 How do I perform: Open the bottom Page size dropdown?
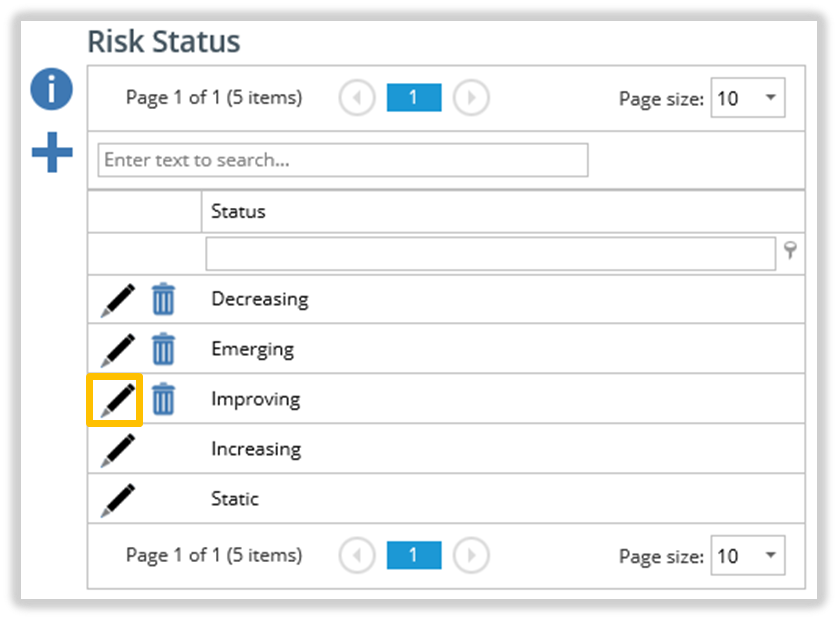coord(748,555)
